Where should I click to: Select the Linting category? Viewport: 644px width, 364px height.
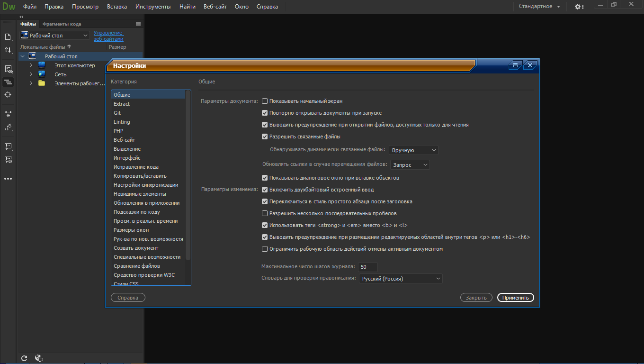148,122
